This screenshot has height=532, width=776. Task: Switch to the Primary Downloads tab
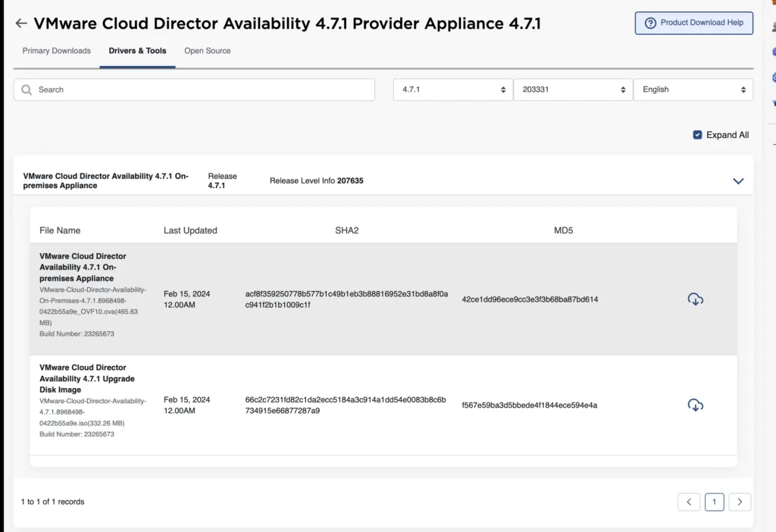coord(56,51)
